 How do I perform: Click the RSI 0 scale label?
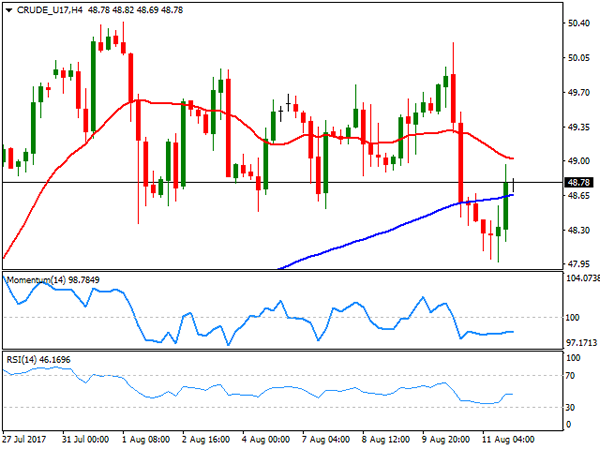coord(568,424)
